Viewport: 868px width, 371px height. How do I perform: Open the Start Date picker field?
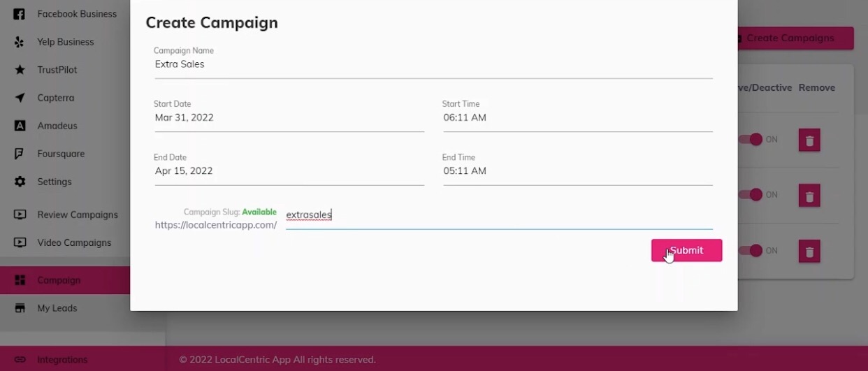[x=289, y=117]
